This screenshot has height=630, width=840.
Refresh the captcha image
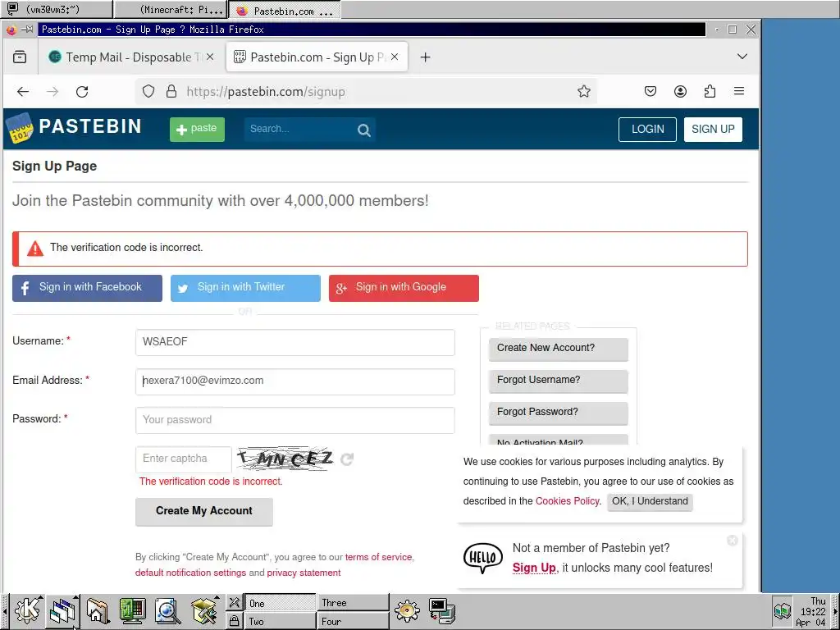tap(347, 459)
